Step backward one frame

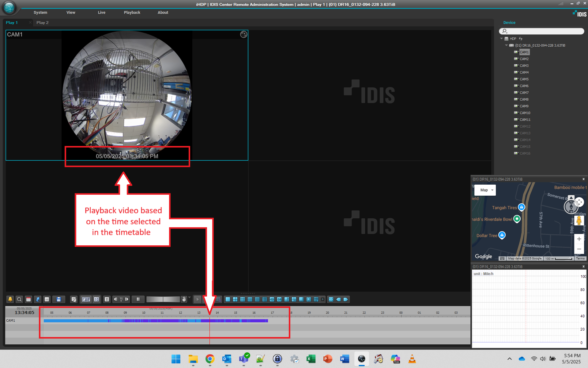[x=115, y=299]
